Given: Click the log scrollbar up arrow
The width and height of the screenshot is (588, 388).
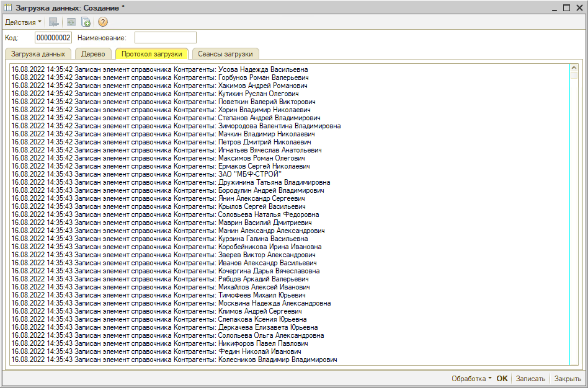Looking at the screenshot, I should click(x=574, y=68).
